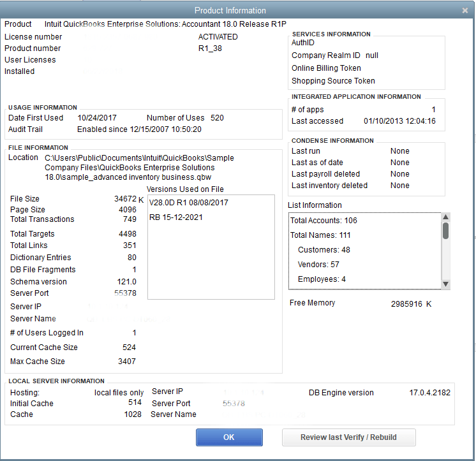Image resolution: width=476 pixels, height=461 pixels.
Task: Click the Product name text at top
Action: click(165, 24)
